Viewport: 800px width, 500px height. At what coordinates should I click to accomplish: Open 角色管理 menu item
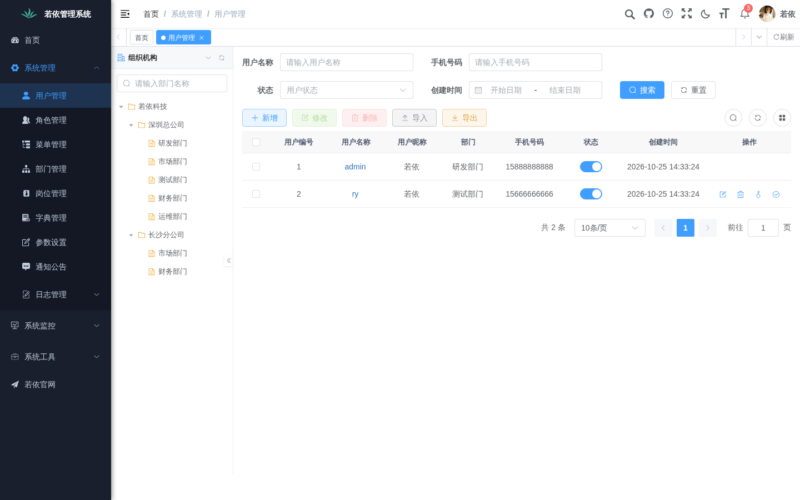(55, 120)
